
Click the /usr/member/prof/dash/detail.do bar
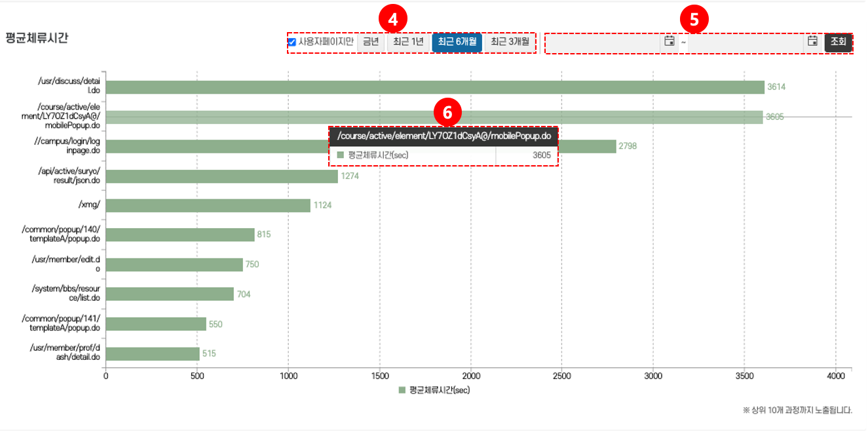(153, 354)
